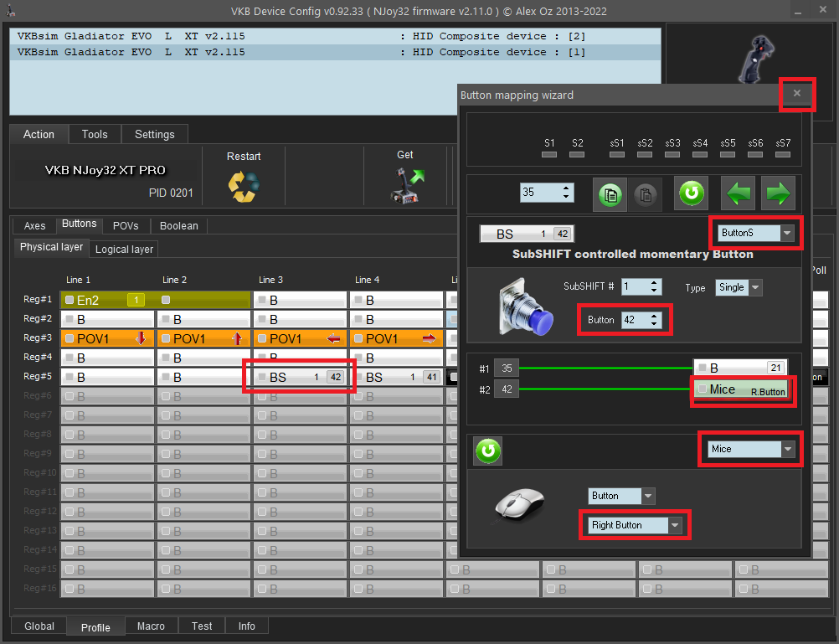This screenshot has width=839, height=644.
Task: Click the PID 0201 text
Action: pos(171,193)
